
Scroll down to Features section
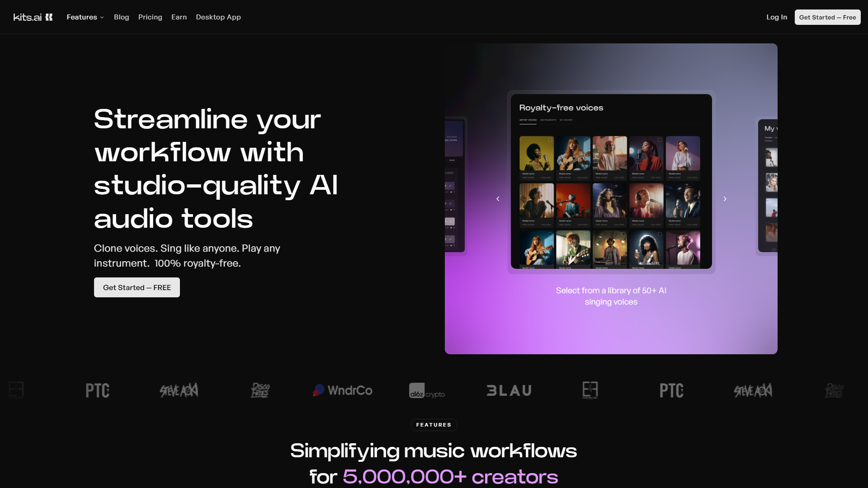[x=434, y=424]
